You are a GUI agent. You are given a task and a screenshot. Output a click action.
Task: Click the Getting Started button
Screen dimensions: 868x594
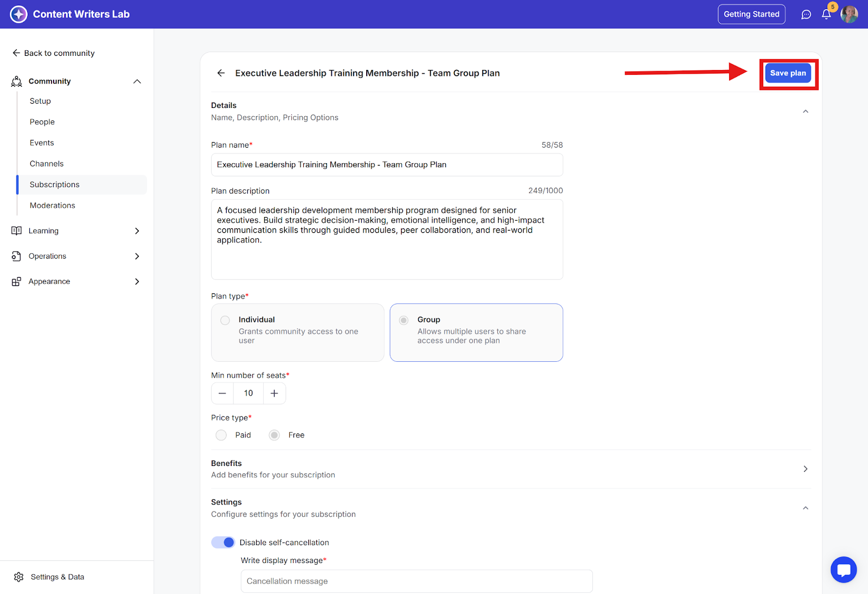pos(751,15)
